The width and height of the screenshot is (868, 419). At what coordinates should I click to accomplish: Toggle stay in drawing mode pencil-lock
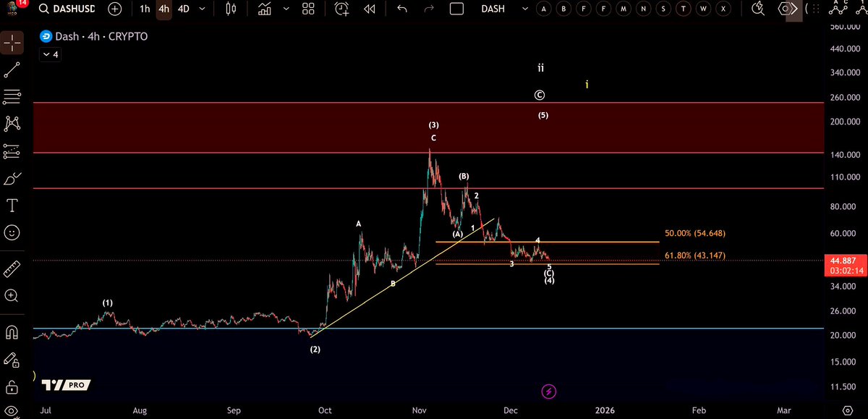(x=12, y=359)
